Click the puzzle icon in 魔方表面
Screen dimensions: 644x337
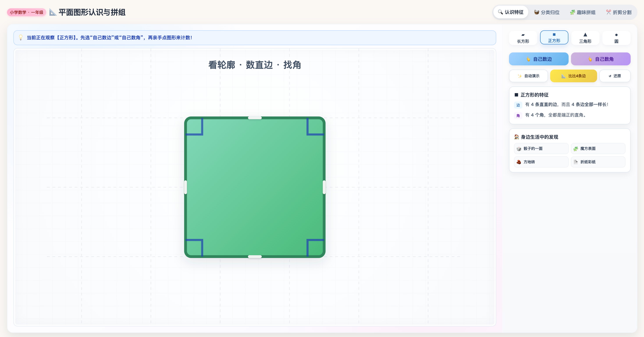click(x=576, y=149)
